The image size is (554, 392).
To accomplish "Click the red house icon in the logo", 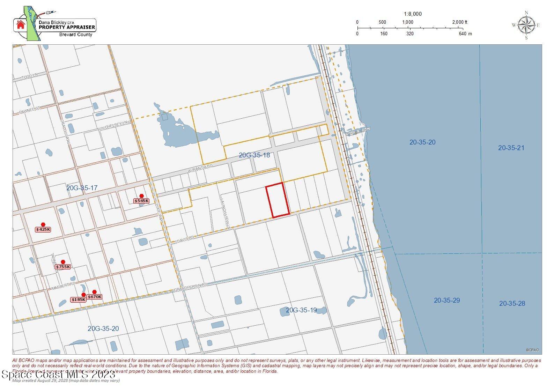I will pos(21,24).
